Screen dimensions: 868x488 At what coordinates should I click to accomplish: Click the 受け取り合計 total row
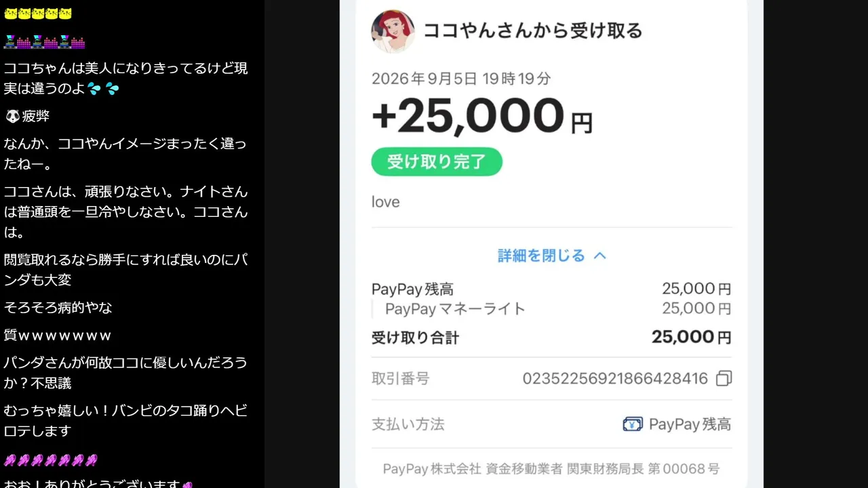tap(551, 337)
